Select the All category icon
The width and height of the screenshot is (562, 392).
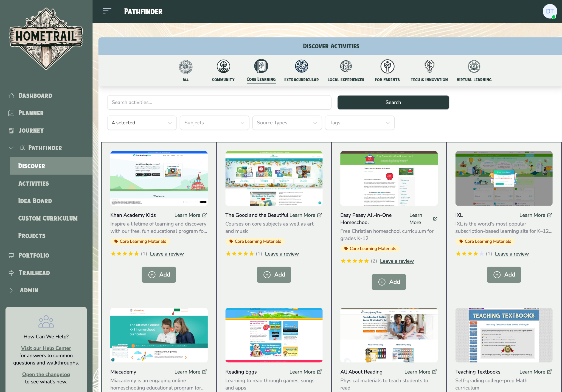click(186, 67)
